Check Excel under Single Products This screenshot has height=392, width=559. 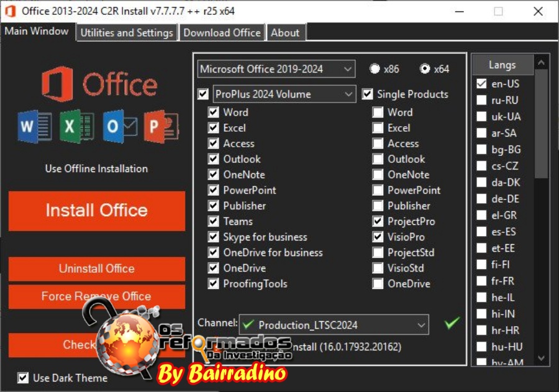pyautogui.click(x=378, y=128)
